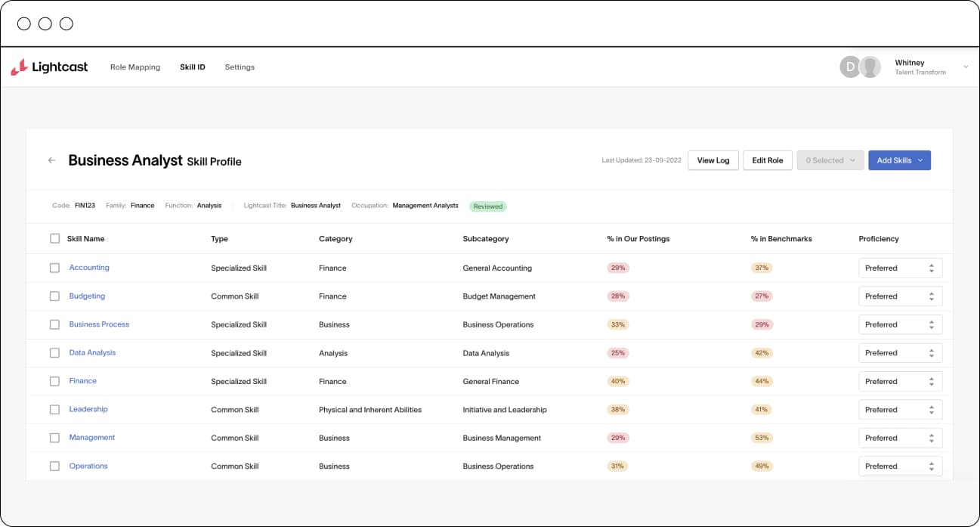Open the Leadership skill link
This screenshot has height=527, width=980.
coord(88,409)
